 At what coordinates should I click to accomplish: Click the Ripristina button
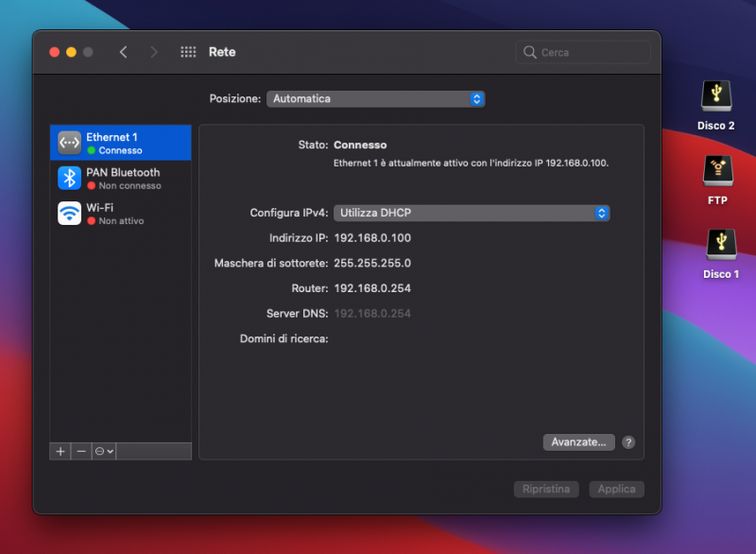(x=546, y=489)
